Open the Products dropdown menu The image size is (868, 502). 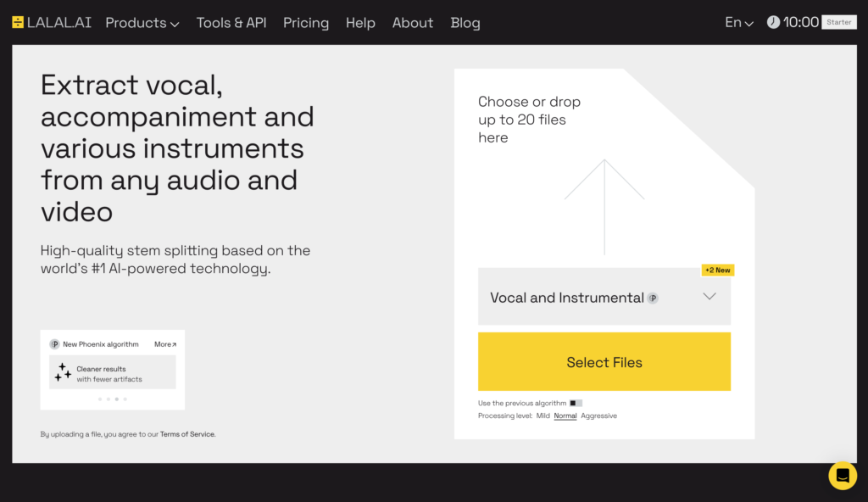(x=142, y=23)
